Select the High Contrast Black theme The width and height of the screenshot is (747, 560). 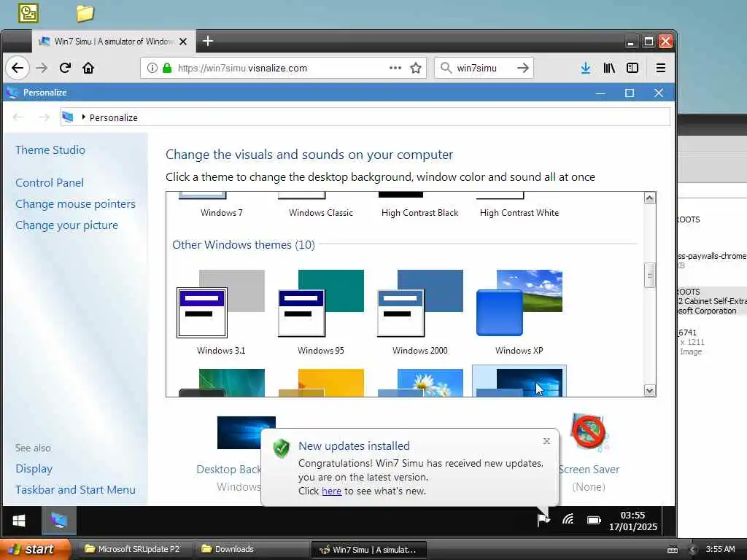(419, 213)
